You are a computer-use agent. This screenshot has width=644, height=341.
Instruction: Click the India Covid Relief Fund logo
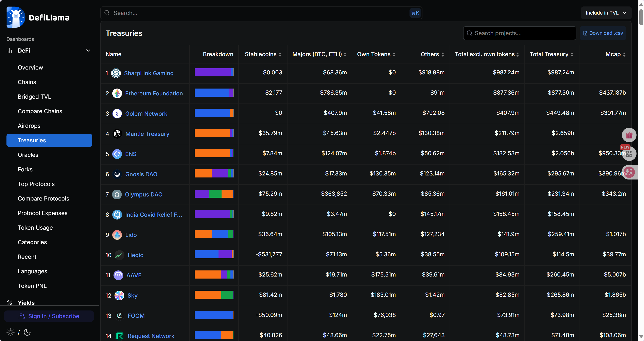point(117,215)
